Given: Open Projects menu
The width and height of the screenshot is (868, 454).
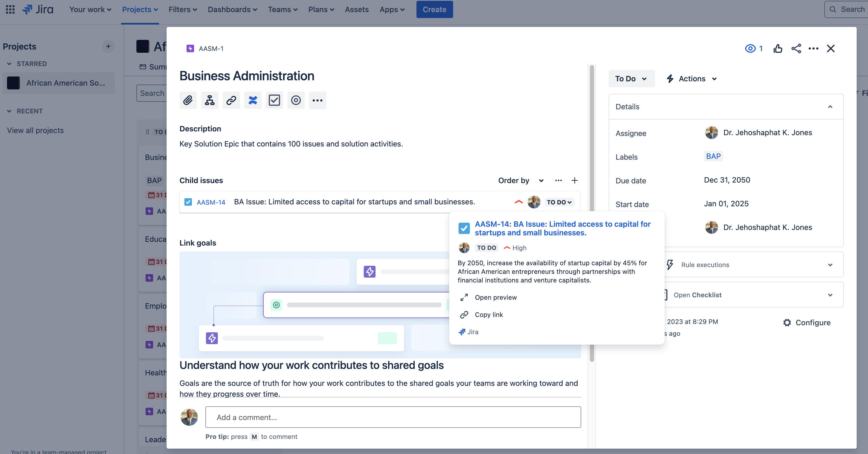Looking at the screenshot, I should tap(140, 9).
